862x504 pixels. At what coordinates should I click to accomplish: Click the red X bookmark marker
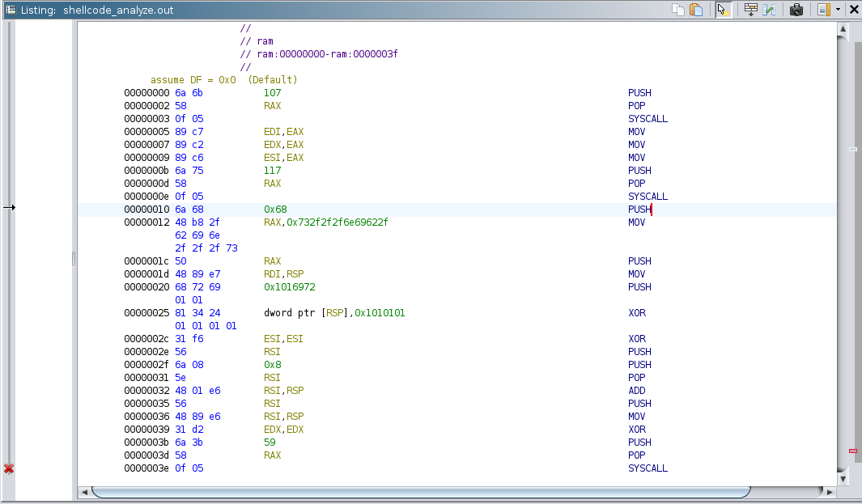8,468
